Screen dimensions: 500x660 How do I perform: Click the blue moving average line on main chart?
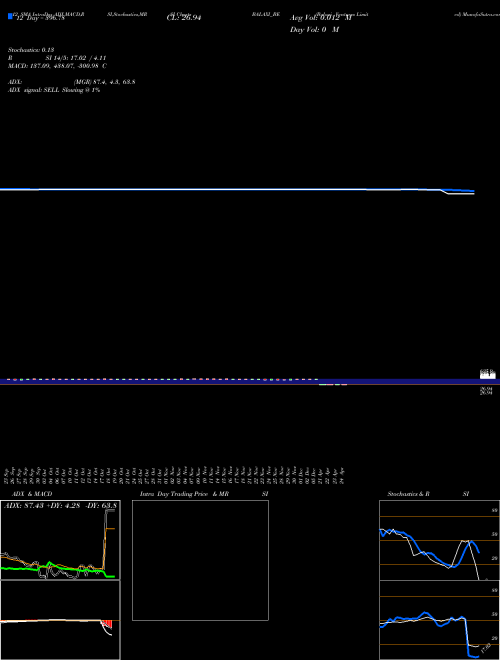[x=237, y=189]
